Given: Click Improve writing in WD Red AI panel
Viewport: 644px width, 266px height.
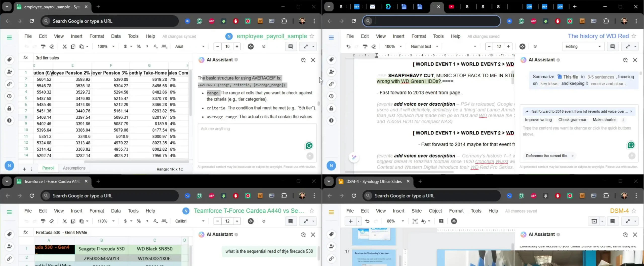Looking at the screenshot, I should tap(538, 120).
